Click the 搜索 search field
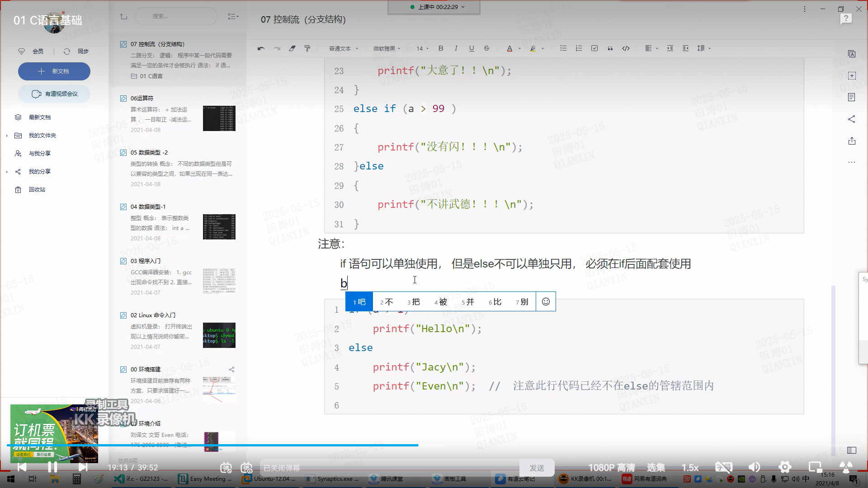The image size is (868, 488). click(175, 16)
